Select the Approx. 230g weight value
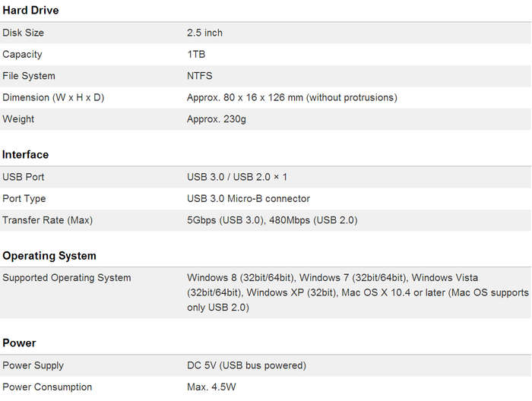532x401 pixels. (217, 119)
